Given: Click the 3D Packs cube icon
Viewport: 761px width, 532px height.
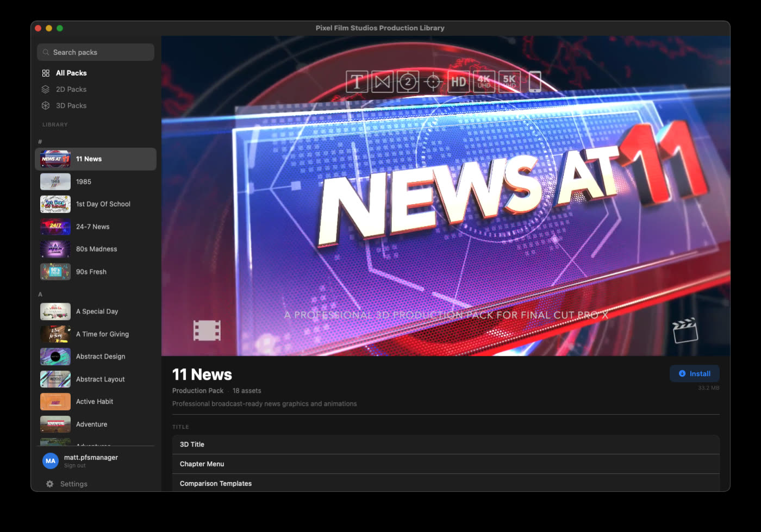Looking at the screenshot, I should click(x=46, y=105).
